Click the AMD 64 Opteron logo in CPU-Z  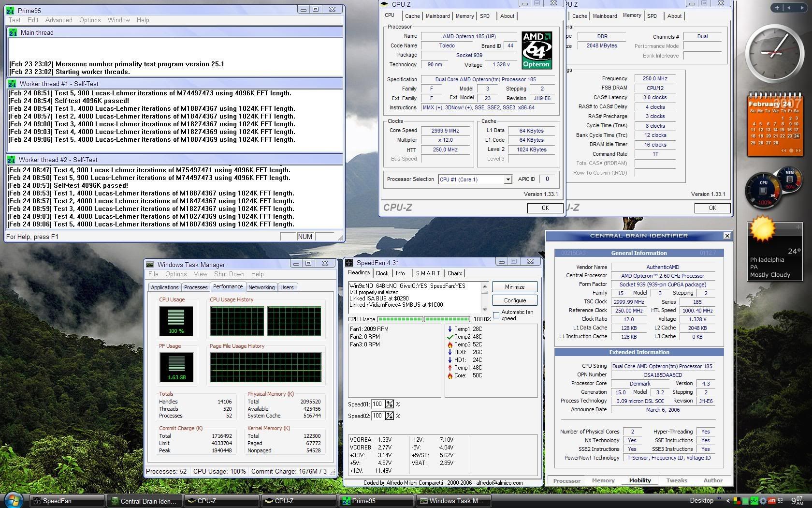(536, 50)
